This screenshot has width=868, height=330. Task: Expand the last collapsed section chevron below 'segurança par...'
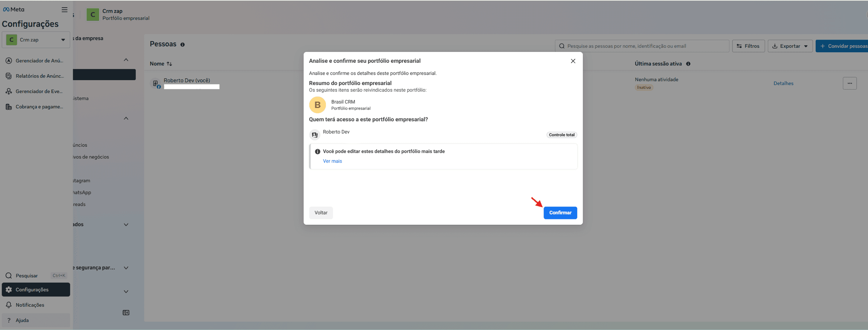tap(126, 292)
